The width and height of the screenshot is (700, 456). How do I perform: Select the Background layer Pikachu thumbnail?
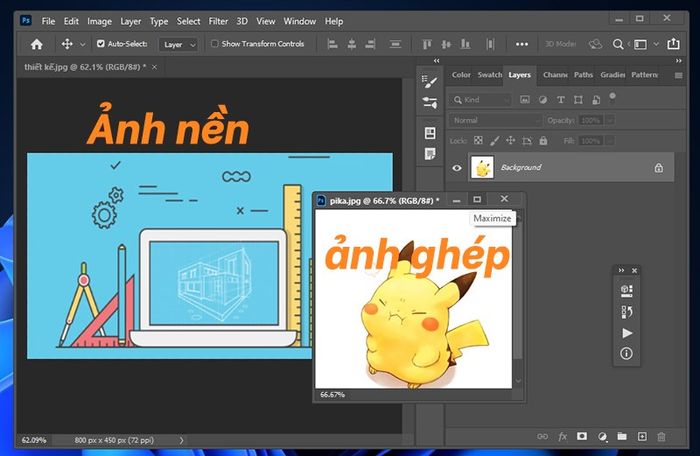point(482,167)
